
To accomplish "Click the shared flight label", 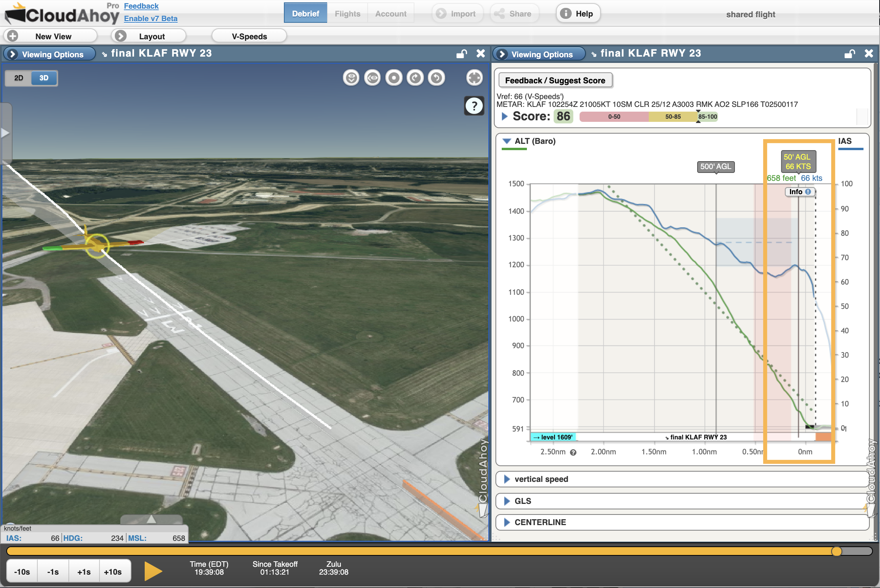I will [751, 15].
